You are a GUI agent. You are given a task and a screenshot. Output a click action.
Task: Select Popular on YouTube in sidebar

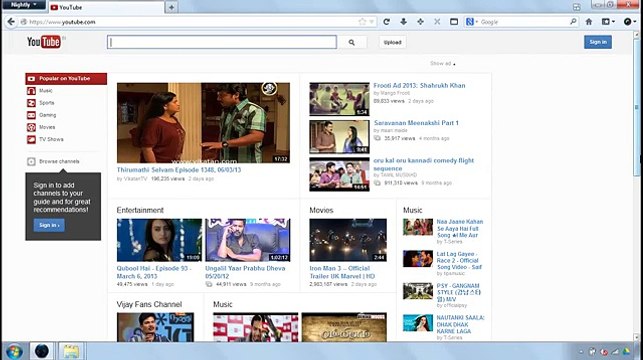point(66,79)
